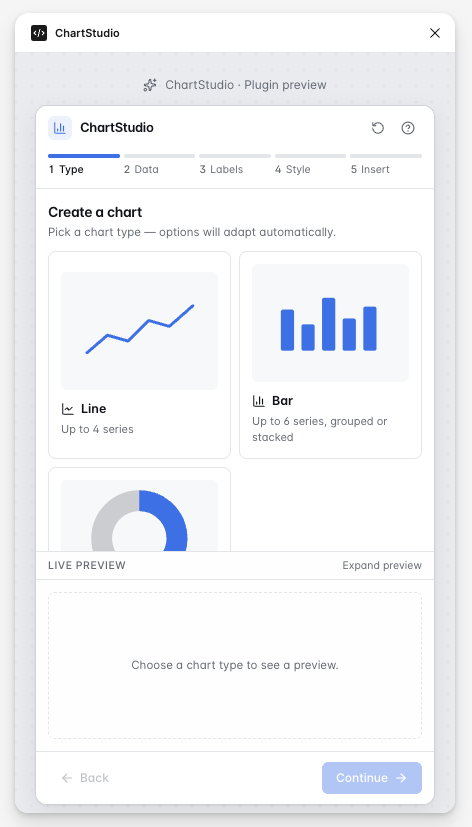Go to step 2 Data
The height and width of the screenshot is (827, 472).
click(x=159, y=164)
